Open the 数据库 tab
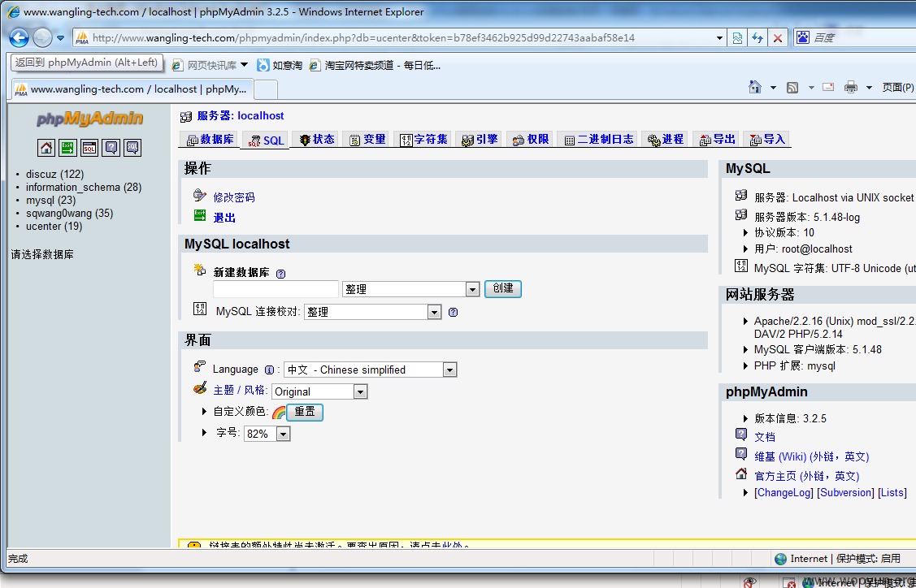The image size is (916, 588). [211, 140]
